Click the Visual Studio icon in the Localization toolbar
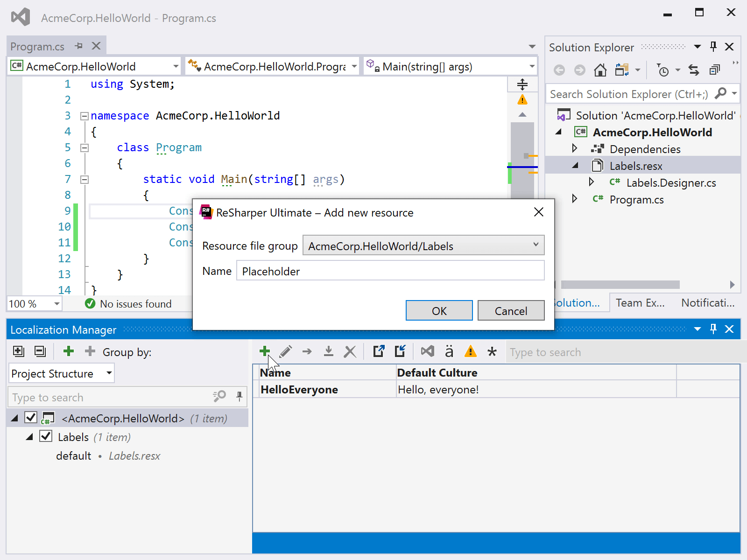The image size is (747, 560). (427, 351)
